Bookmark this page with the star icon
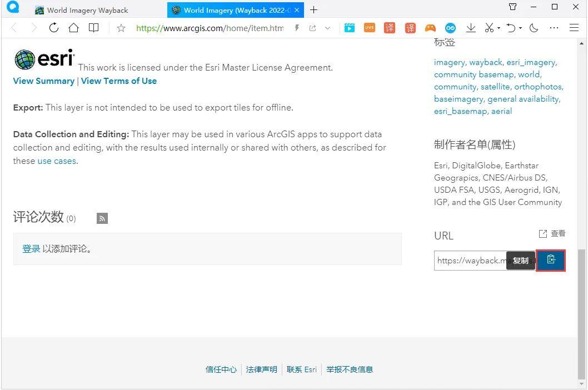 click(121, 27)
